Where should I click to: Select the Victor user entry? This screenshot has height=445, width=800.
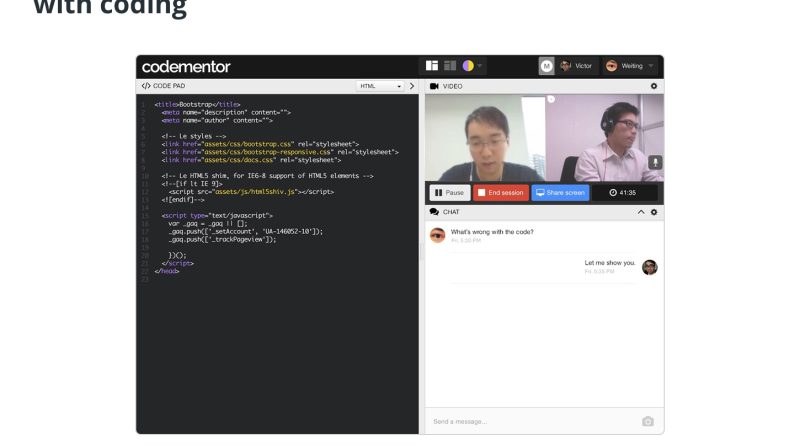tap(576, 66)
